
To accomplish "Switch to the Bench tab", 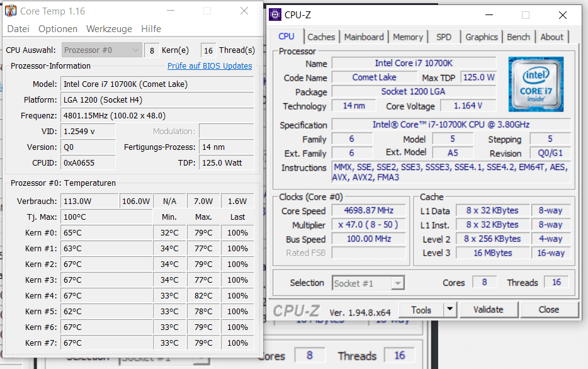I will [x=518, y=37].
